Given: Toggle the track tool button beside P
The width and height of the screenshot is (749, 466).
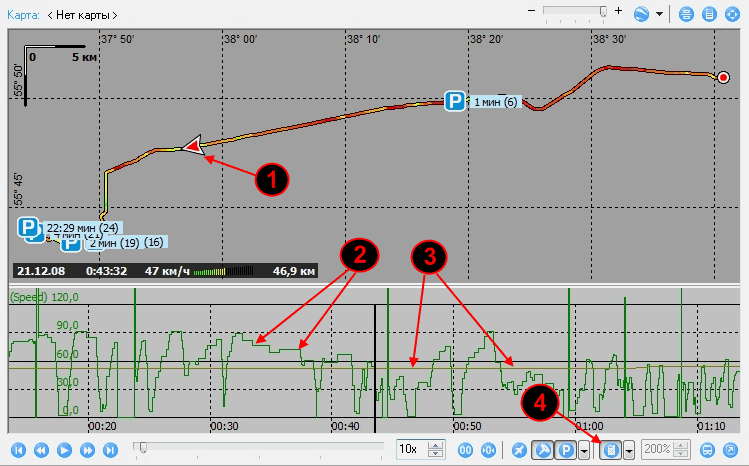Looking at the screenshot, I should coord(543,450).
